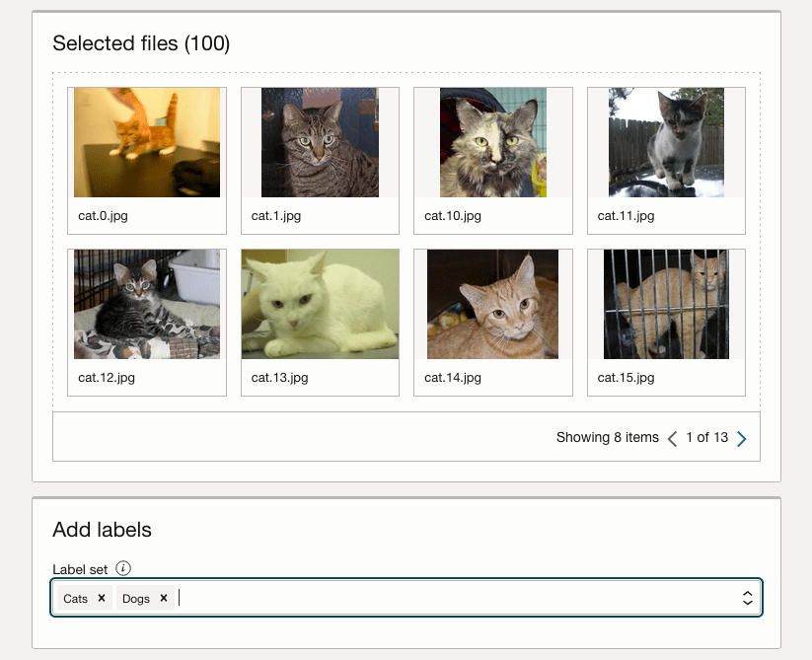The image size is (812, 660).
Task: Click the Label set info icon
Action: pyautogui.click(x=123, y=568)
